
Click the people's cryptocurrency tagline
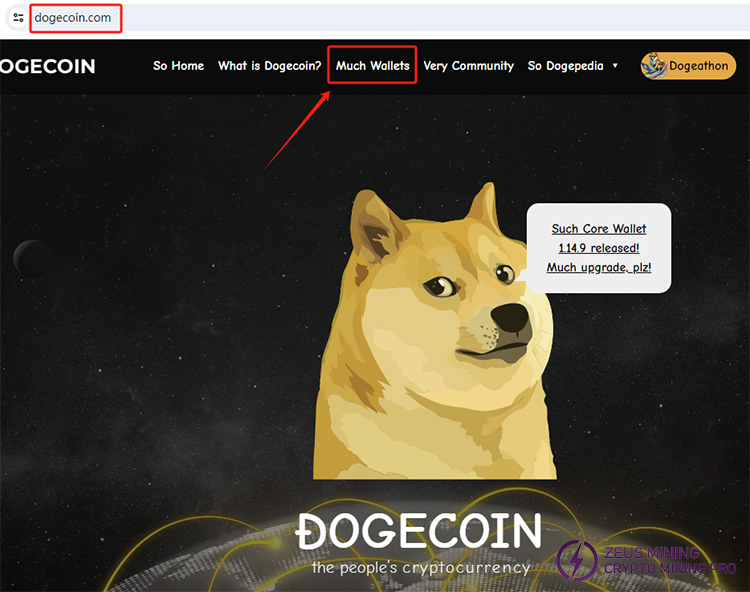[x=420, y=568]
